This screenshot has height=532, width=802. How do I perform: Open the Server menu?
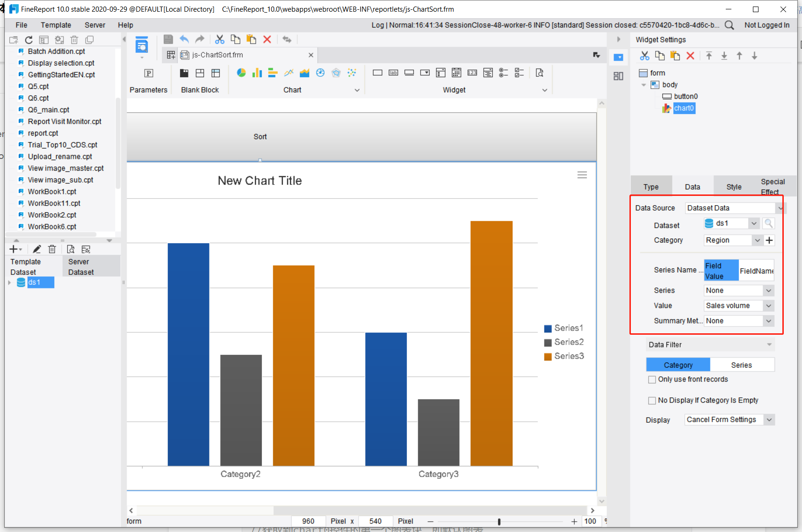coord(95,25)
